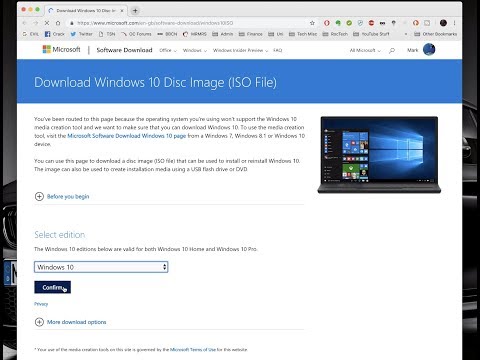Expand the Before you begin section
The image size is (480, 360).
pos(62,196)
